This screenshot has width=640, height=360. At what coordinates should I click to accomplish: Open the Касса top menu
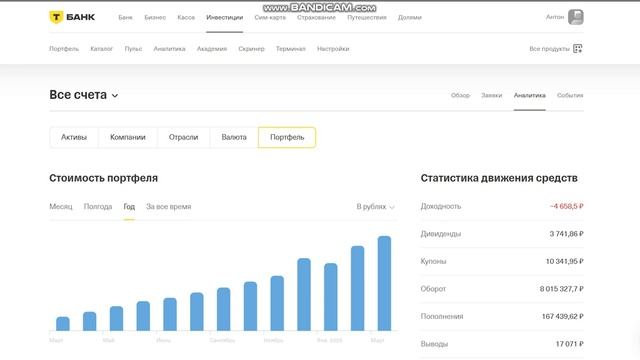pyautogui.click(x=186, y=18)
